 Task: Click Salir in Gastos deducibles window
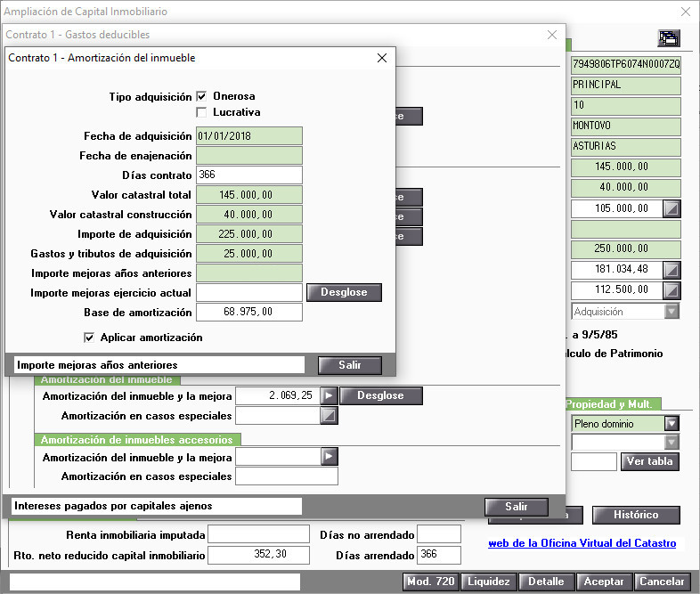(516, 507)
